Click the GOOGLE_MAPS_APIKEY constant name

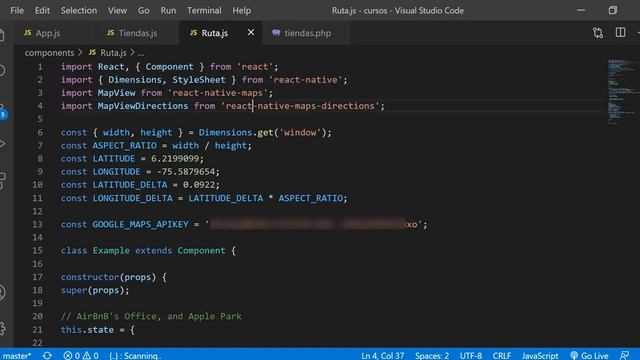click(140, 224)
